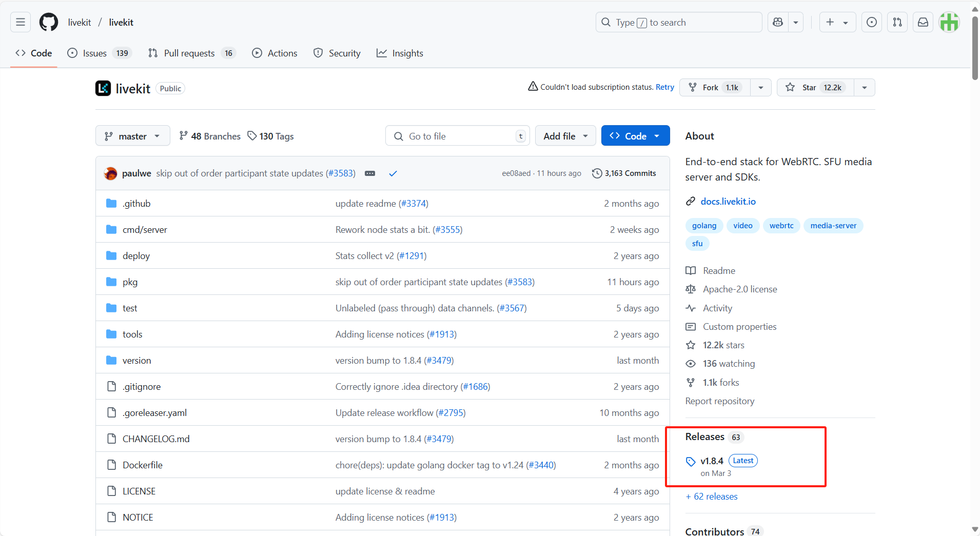Viewport: 980px width, 536px height.
Task: Open the test folder
Action: pyautogui.click(x=130, y=308)
